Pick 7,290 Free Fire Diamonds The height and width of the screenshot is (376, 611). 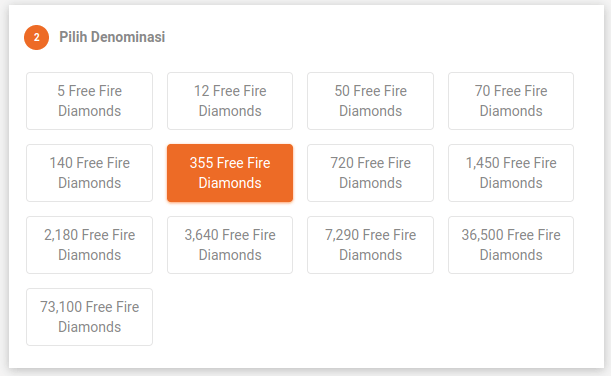[370, 245]
